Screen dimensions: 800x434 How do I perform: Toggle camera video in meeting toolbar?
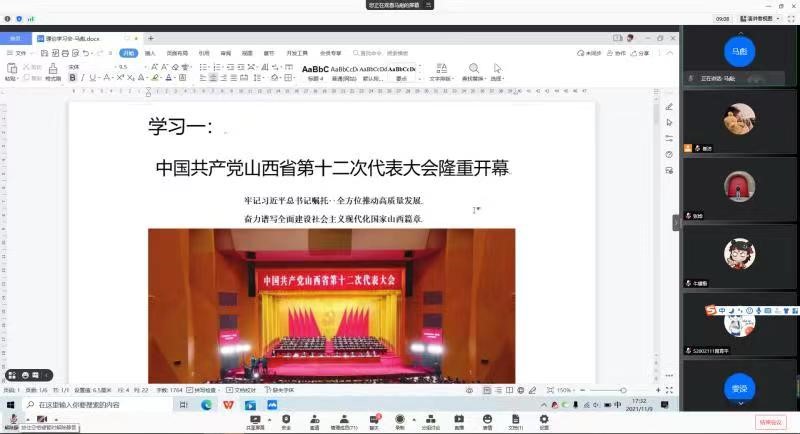tap(43, 420)
